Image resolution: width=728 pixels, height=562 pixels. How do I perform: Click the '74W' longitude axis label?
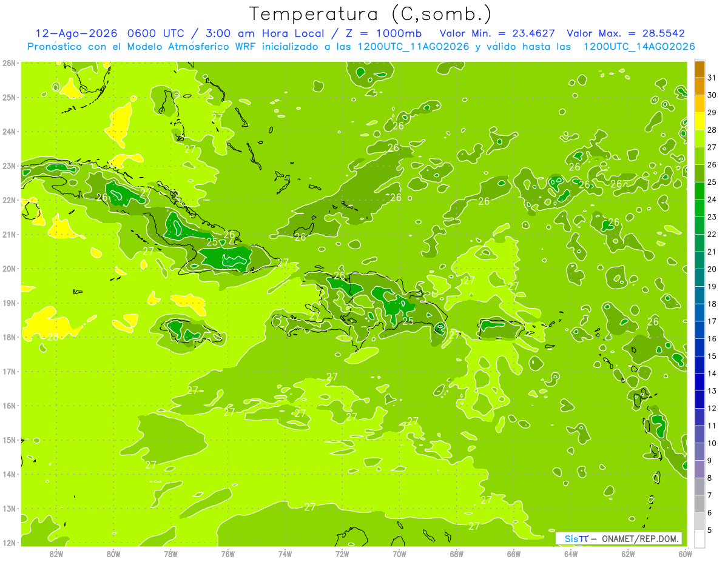[x=285, y=553]
